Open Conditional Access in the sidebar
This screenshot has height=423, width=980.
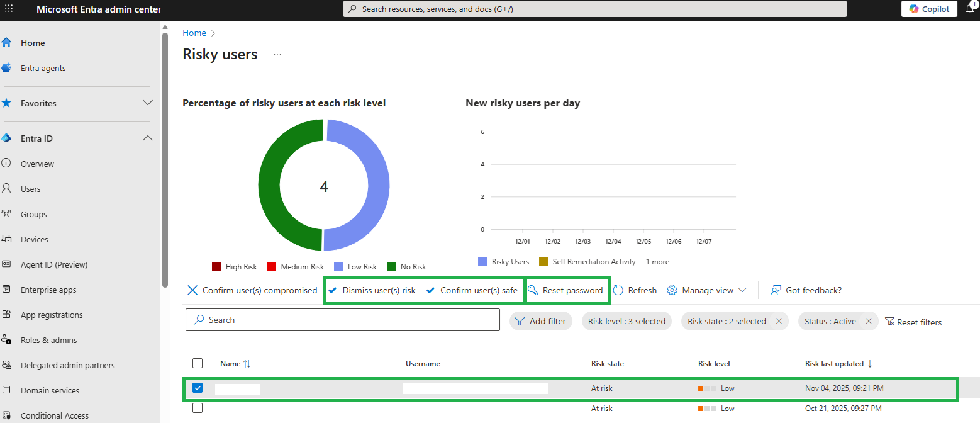pos(55,415)
